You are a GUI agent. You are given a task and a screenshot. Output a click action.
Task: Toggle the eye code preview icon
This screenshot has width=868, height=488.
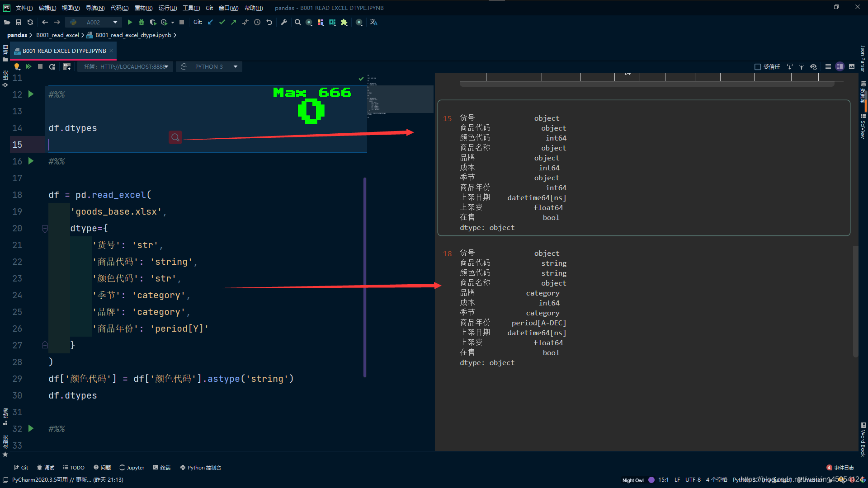814,66
